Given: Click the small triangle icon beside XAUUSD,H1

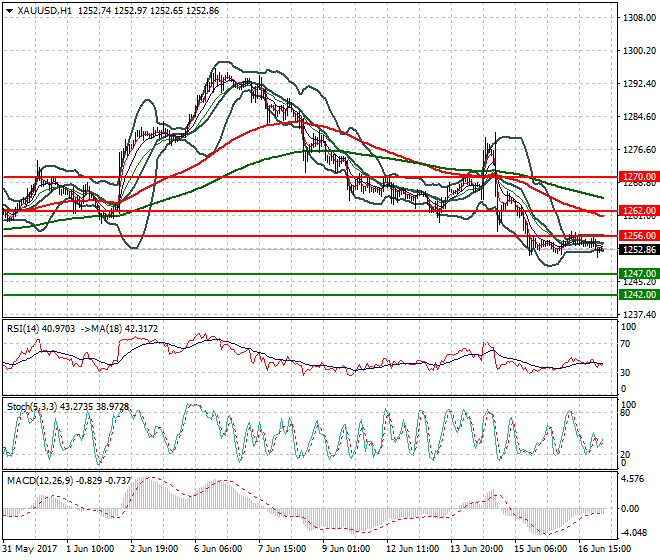Looking at the screenshot, I should coord(9,10).
